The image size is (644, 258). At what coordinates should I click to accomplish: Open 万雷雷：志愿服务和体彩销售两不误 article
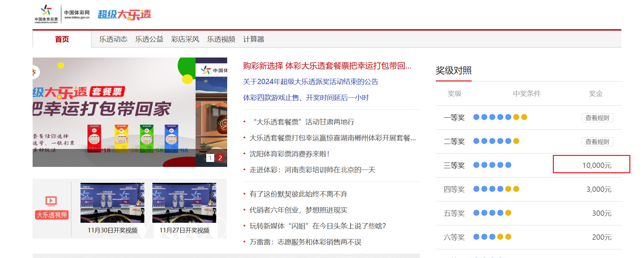[x=305, y=242]
